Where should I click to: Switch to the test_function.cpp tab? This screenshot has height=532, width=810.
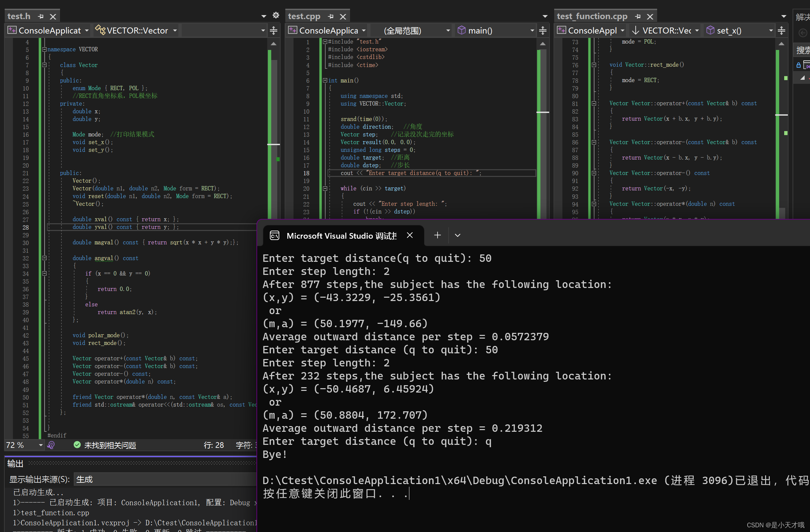591,16
